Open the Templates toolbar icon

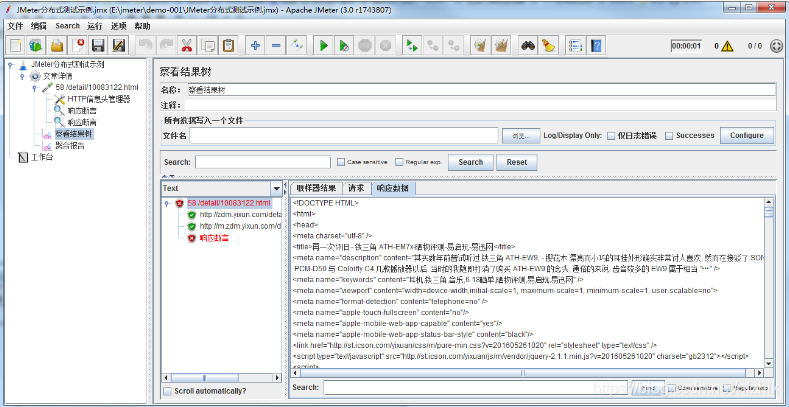pos(36,46)
